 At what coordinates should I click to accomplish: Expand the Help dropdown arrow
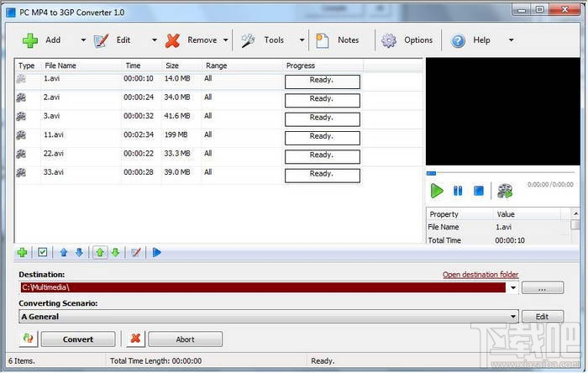(x=511, y=40)
